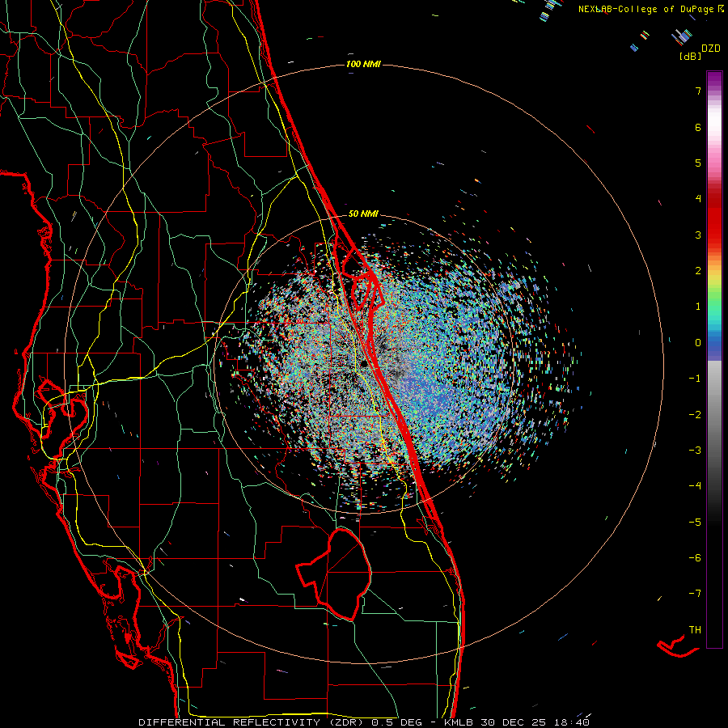Click the -3 dB value on scale

695,451
